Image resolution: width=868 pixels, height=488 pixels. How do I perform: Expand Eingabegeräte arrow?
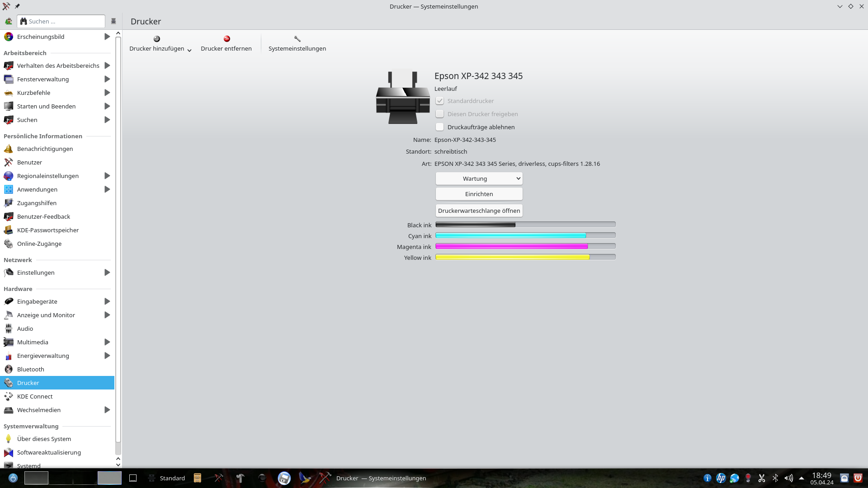click(107, 301)
